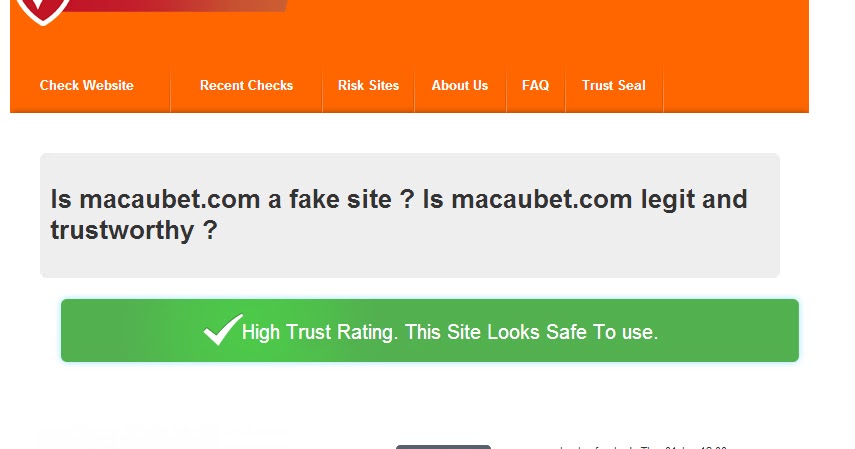Click the partially visible last-checked date text
This screenshot has width=855, height=449.
[643, 447]
